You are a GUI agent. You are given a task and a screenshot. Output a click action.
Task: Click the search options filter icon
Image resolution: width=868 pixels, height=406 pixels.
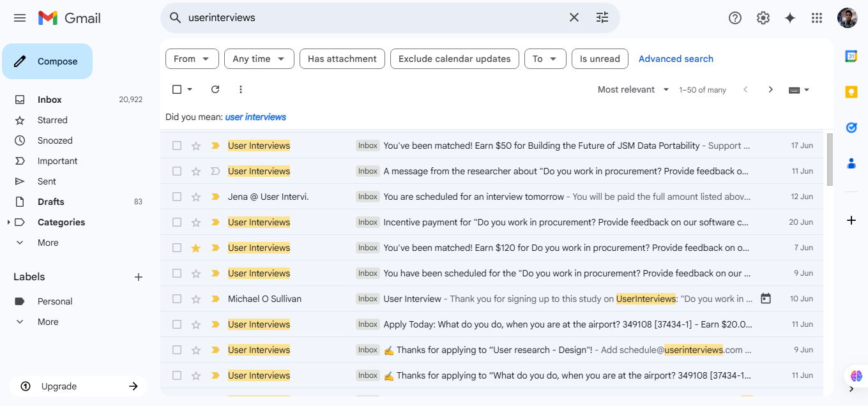[602, 18]
